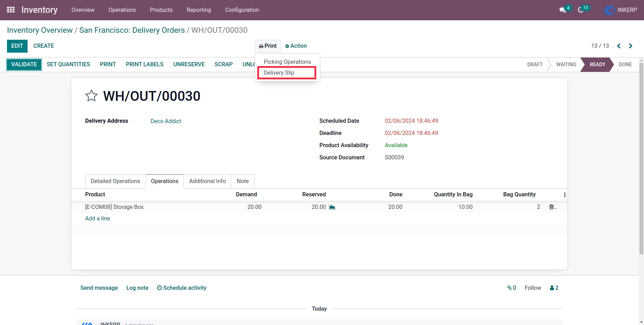Click the SCRAP button
Viewport: 644px width, 325px height.
pyautogui.click(x=224, y=65)
